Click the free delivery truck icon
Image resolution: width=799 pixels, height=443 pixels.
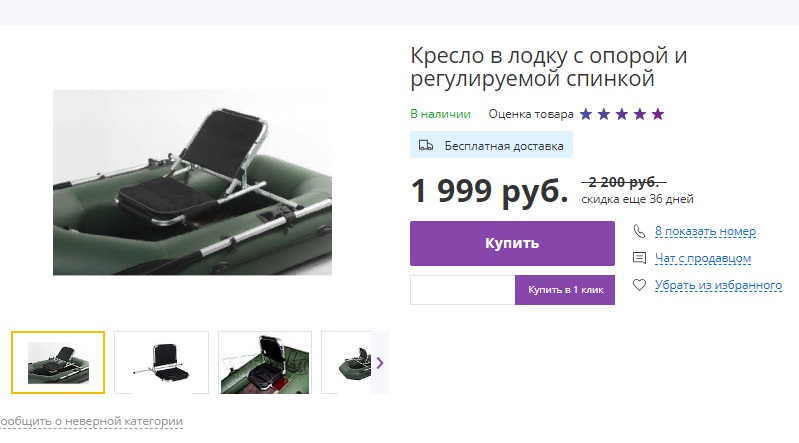coord(426,146)
